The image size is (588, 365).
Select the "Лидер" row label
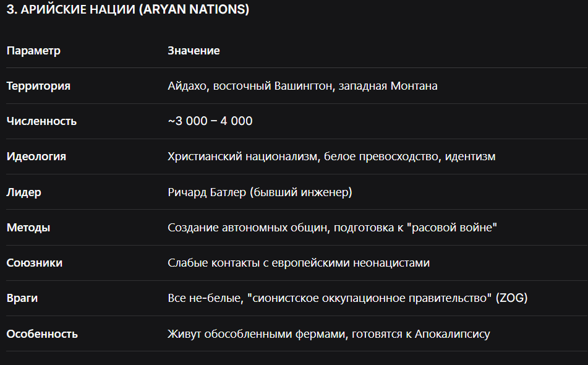point(23,192)
